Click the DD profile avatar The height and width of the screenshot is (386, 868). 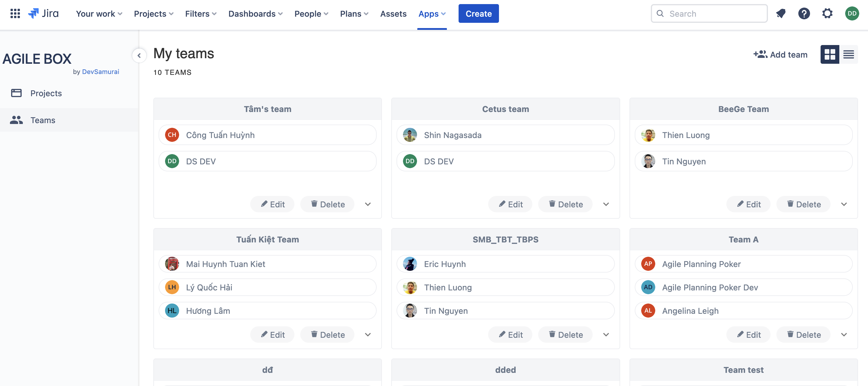point(852,13)
